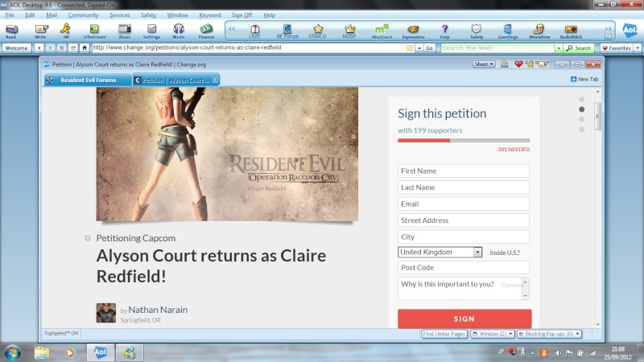Open the Share dropdown button
This screenshot has height=362, width=644.
[x=484, y=64]
